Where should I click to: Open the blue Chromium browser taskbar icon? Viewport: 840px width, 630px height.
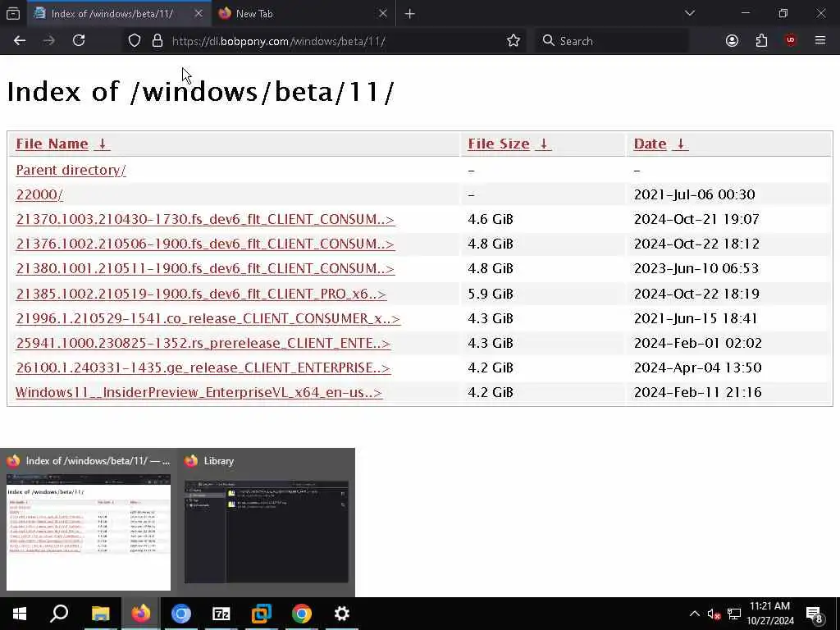tap(181, 614)
